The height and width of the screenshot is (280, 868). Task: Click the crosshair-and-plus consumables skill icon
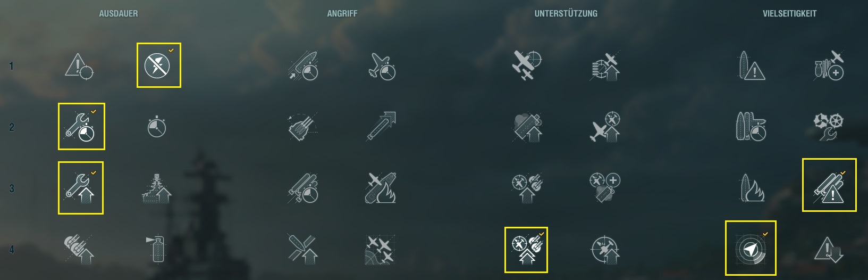pyautogui.click(x=605, y=187)
